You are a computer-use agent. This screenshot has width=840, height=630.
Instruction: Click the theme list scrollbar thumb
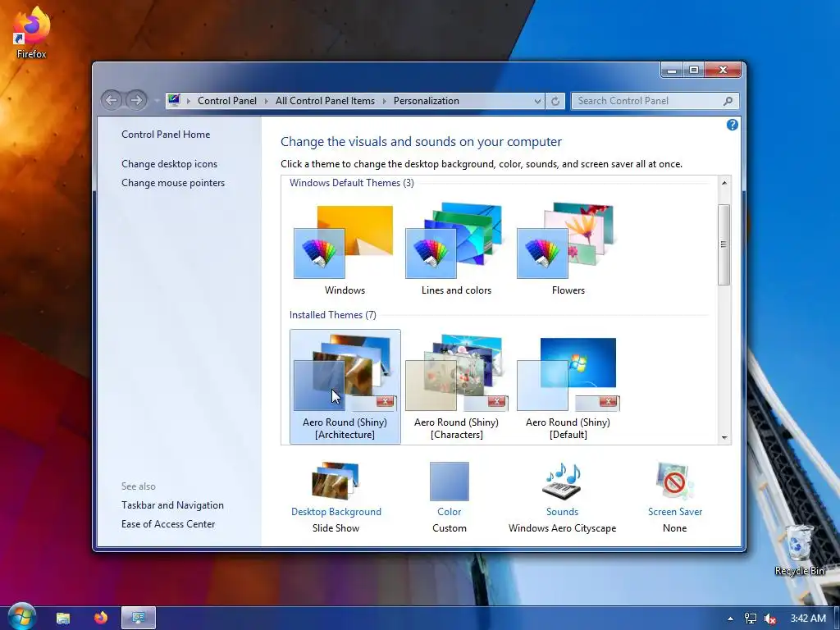point(724,244)
